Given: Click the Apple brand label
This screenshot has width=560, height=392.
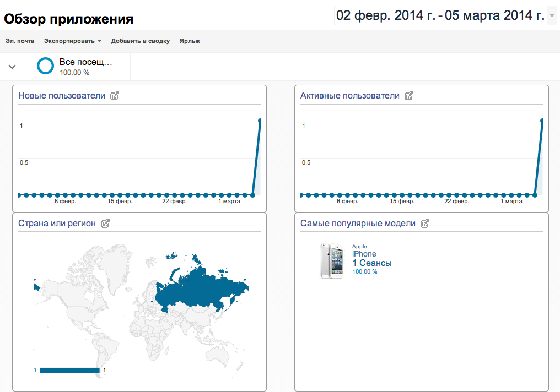Looking at the screenshot, I should pyautogui.click(x=359, y=247).
